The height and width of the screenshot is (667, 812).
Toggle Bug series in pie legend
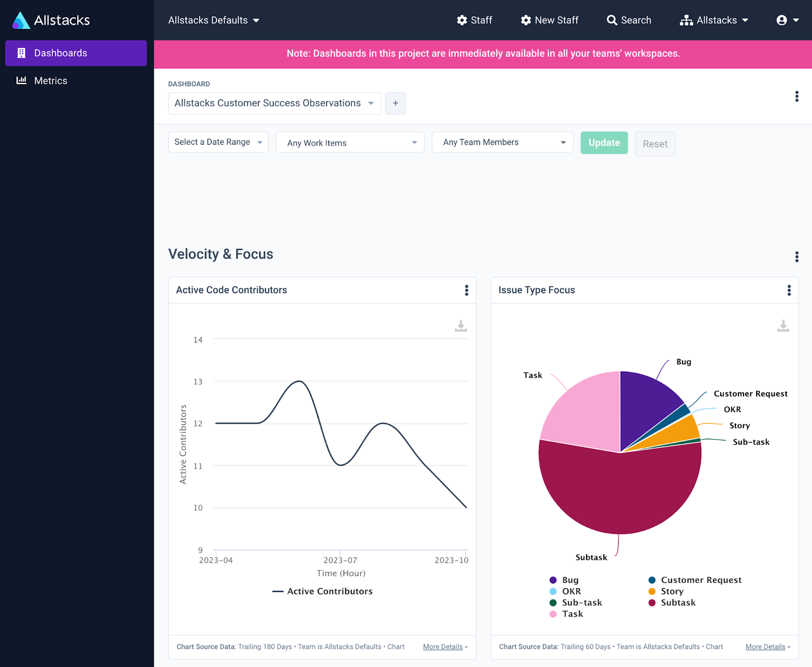point(564,580)
